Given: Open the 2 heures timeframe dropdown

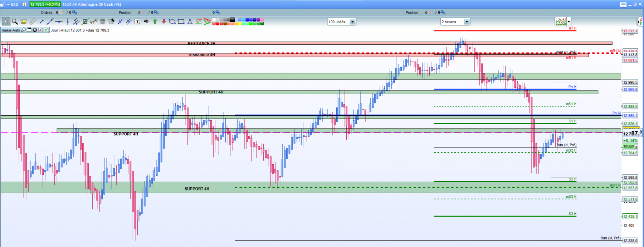Looking at the screenshot, I should [467, 22].
